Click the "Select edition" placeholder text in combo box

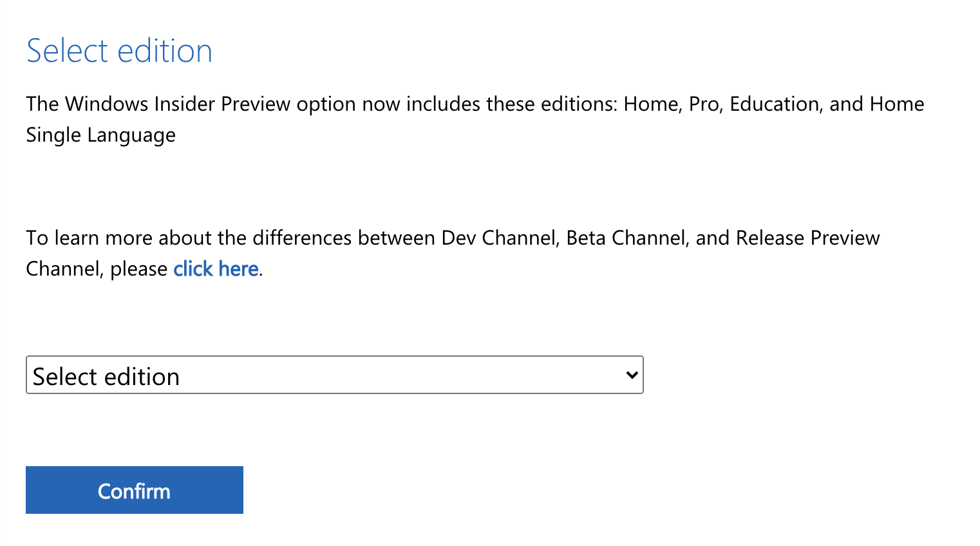[x=106, y=377]
